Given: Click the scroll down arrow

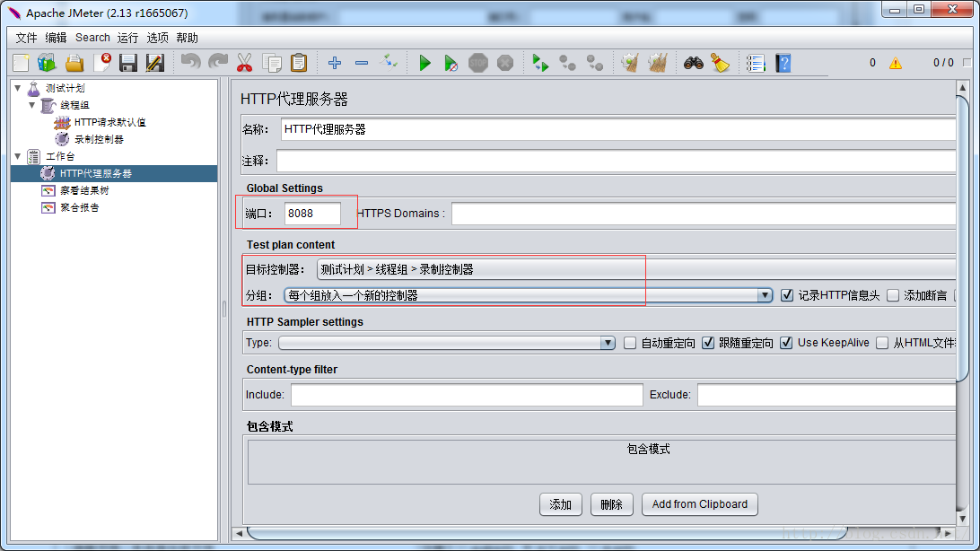Looking at the screenshot, I should click(962, 519).
